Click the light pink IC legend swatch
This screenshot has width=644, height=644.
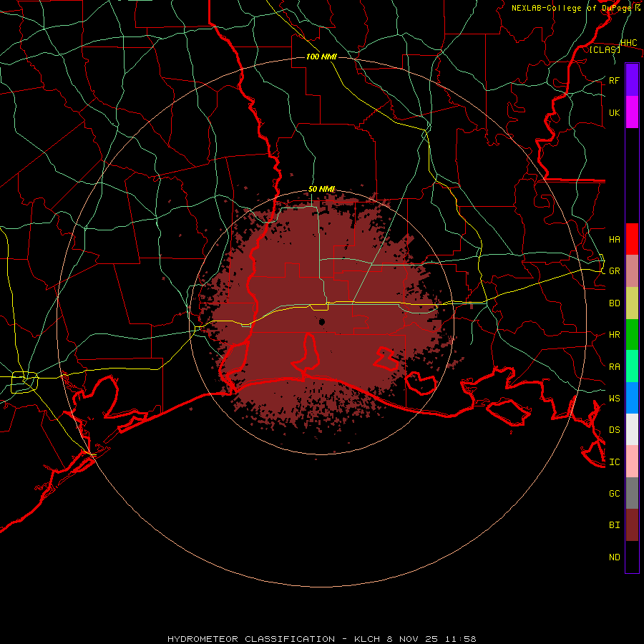pos(632,462)
